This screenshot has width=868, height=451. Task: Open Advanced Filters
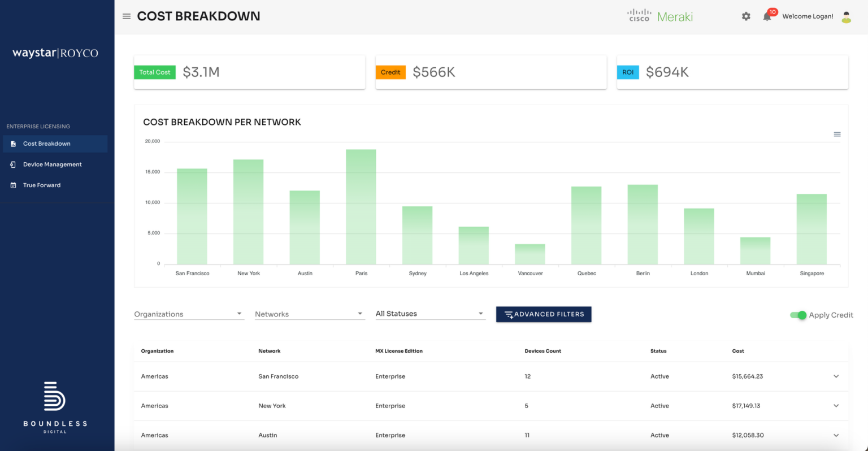click(543, 314)
